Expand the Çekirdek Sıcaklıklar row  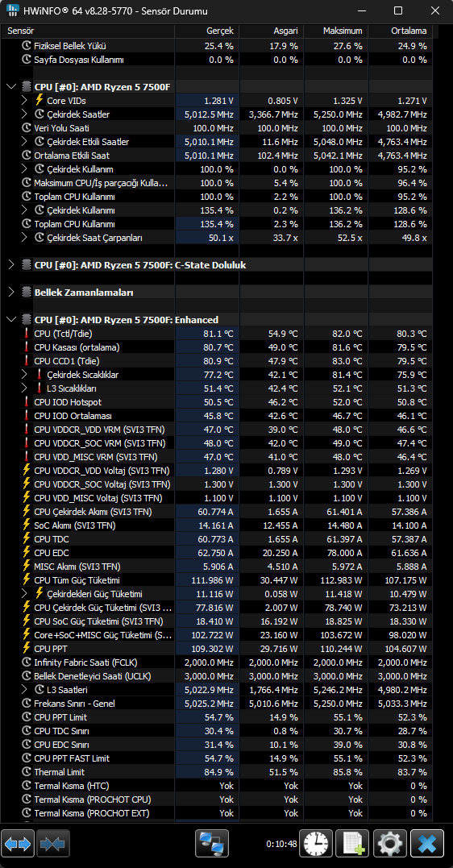click(x=24, y=375)
